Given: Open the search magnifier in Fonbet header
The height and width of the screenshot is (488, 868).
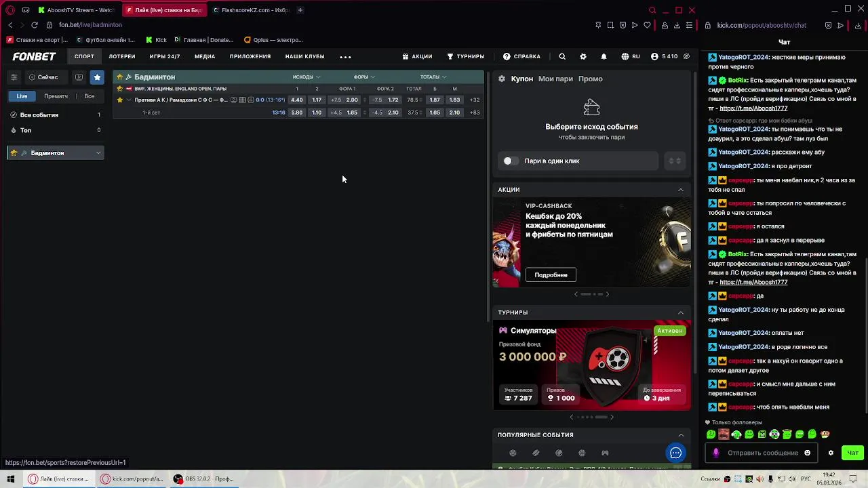Looking at the screenshot, I should click(562, 57).
